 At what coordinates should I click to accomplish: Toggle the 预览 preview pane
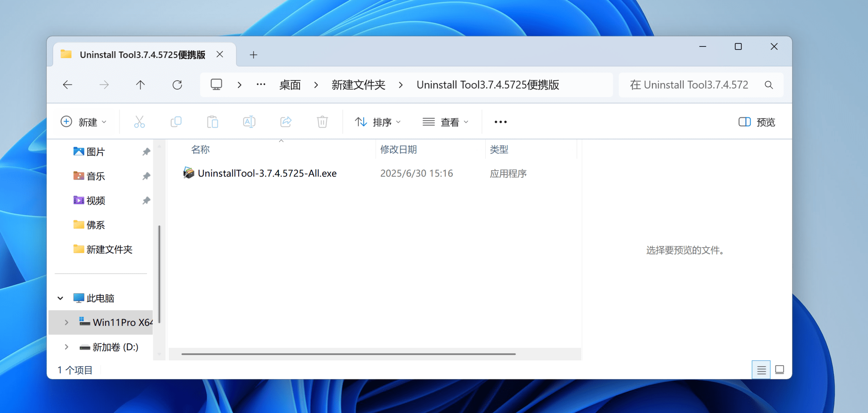[x=757, y=122]
